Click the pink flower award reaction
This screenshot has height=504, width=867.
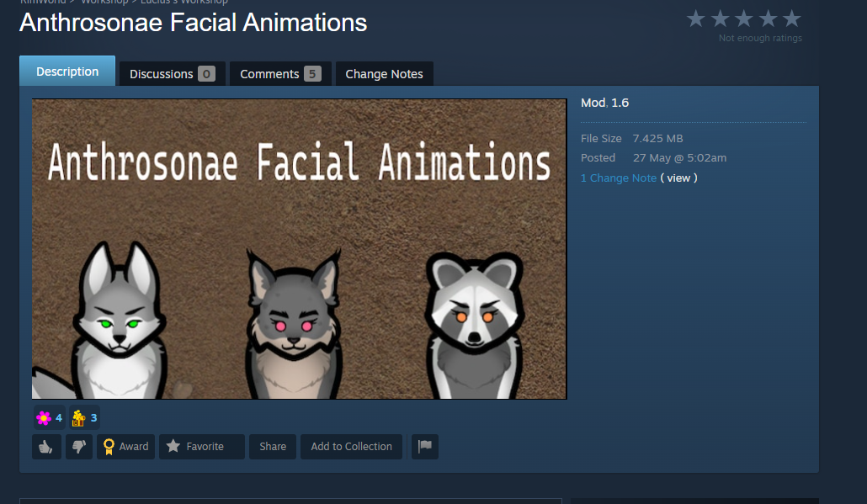click(43, 418)
